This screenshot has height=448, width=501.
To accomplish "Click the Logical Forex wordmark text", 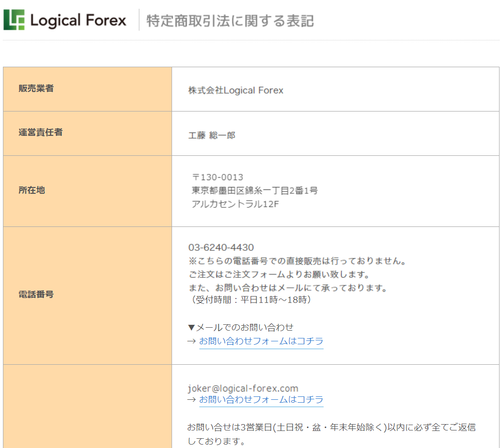I will coord(78,20).
